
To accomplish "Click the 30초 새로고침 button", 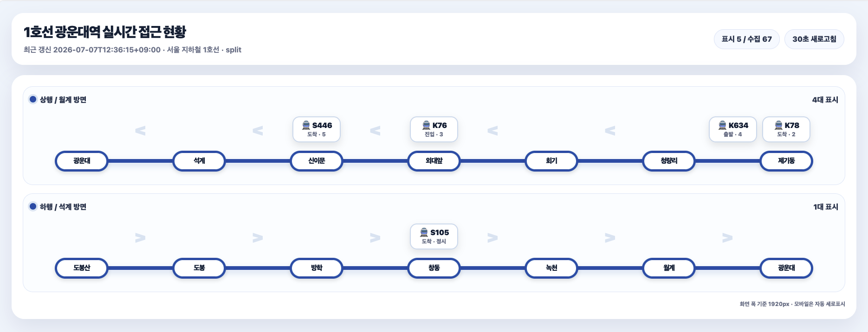I will [814, 39].
